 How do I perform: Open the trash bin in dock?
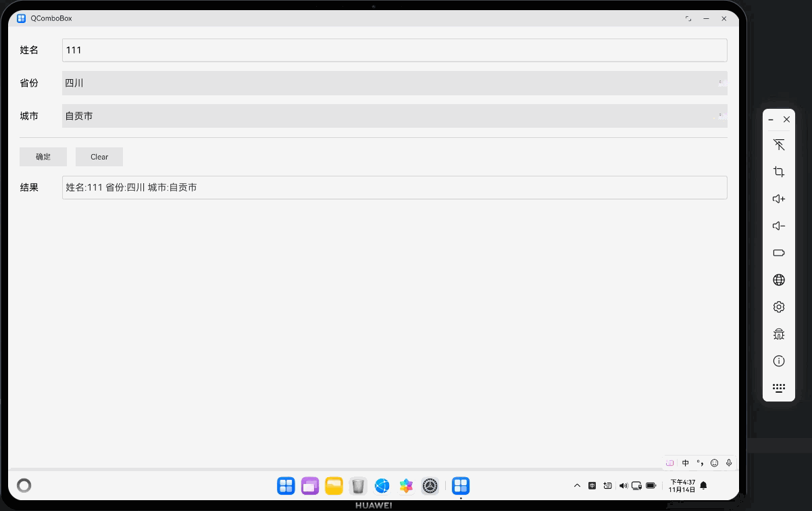(358, 485)
